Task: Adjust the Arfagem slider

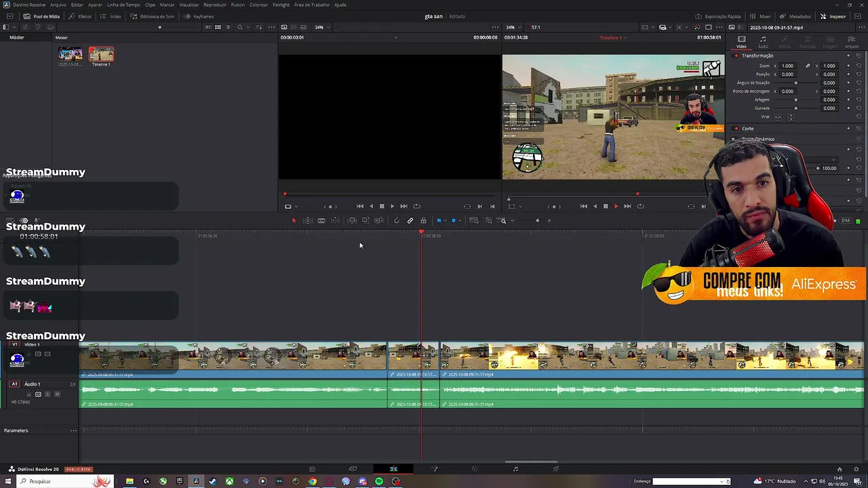Action: point(795,100)
